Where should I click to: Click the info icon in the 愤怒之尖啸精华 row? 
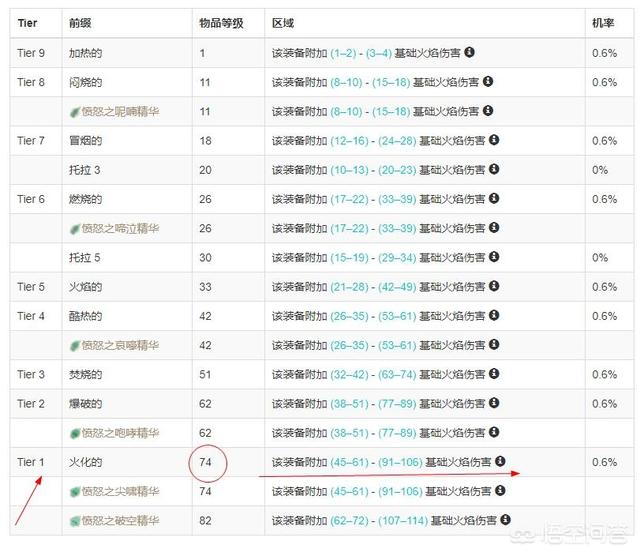[x=500, y=490]
